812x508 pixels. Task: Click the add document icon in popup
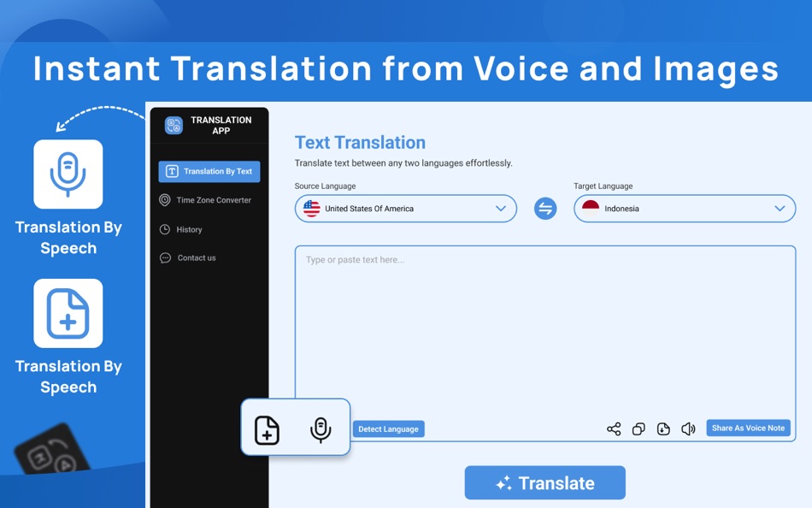click(267, 429)
